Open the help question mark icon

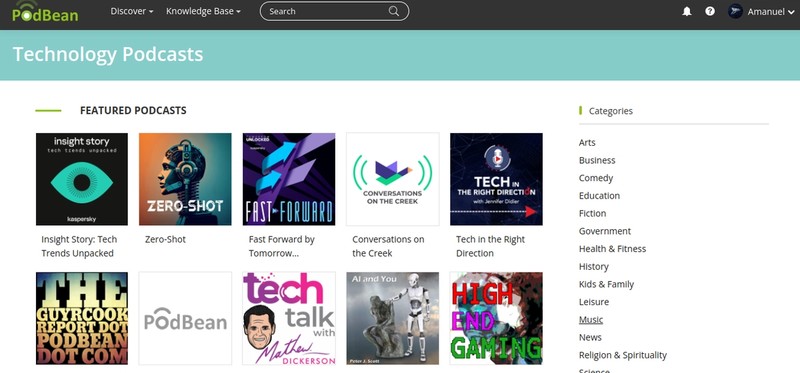[710, 11]
